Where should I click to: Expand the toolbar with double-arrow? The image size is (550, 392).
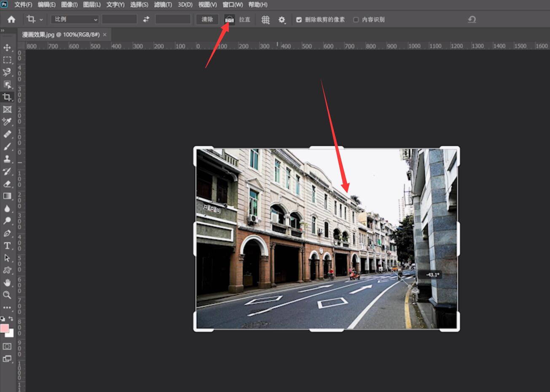pyautogui.click(x=3, y=31)
